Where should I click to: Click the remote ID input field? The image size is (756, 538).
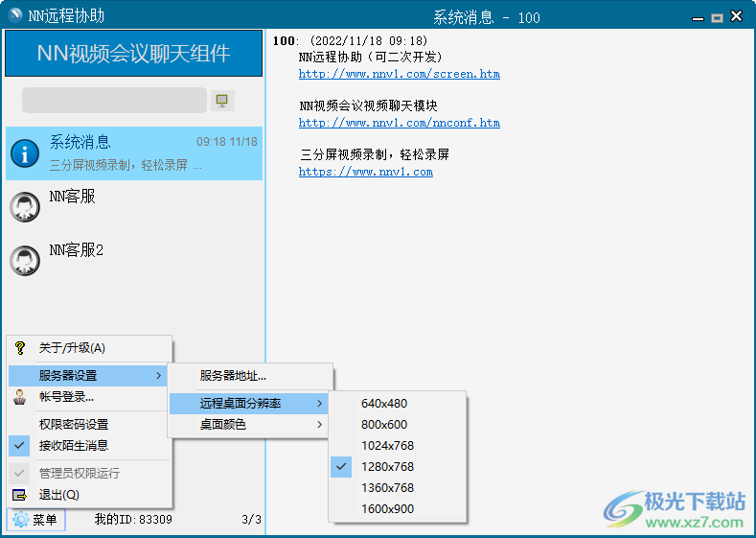pos(114,101)
